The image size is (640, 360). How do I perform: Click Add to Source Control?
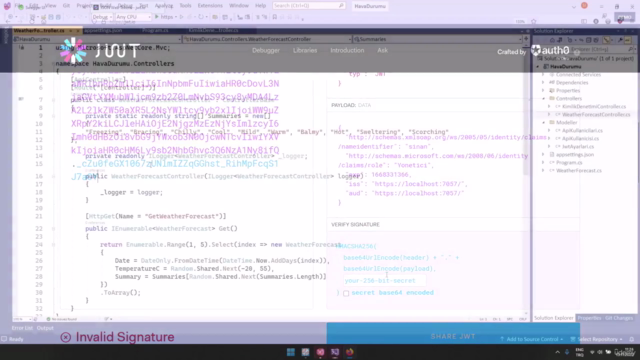pos(531,339)
